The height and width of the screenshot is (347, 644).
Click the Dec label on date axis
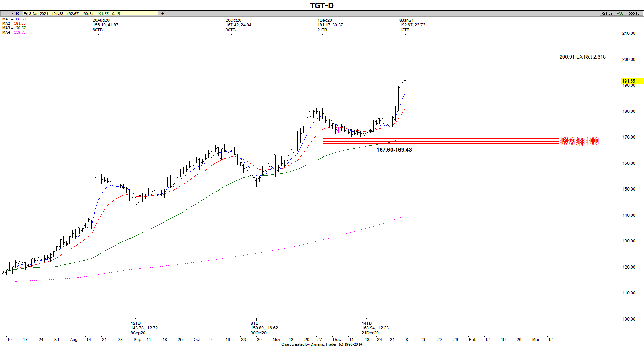pyautogui.click(x=337, y=340)
